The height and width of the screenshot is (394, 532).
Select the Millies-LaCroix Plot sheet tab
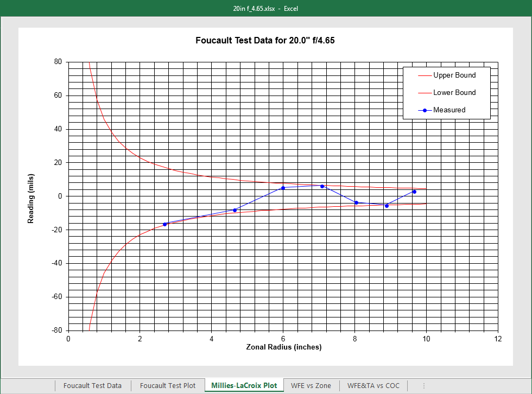coord(244,385)
